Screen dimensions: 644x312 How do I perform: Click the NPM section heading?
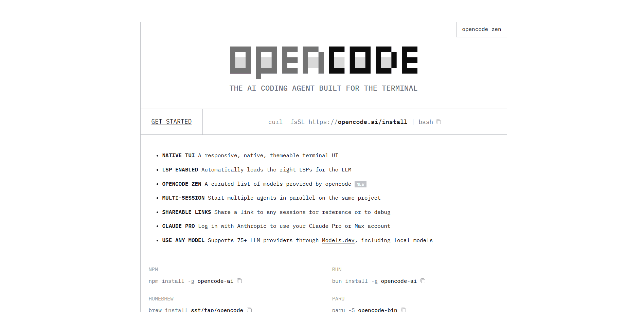point(153,270)
